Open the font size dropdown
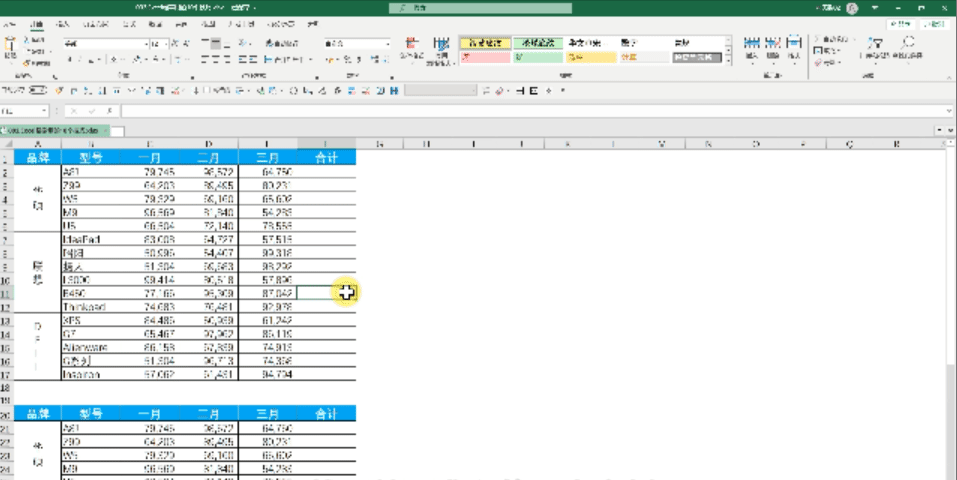 coord(165,44)
